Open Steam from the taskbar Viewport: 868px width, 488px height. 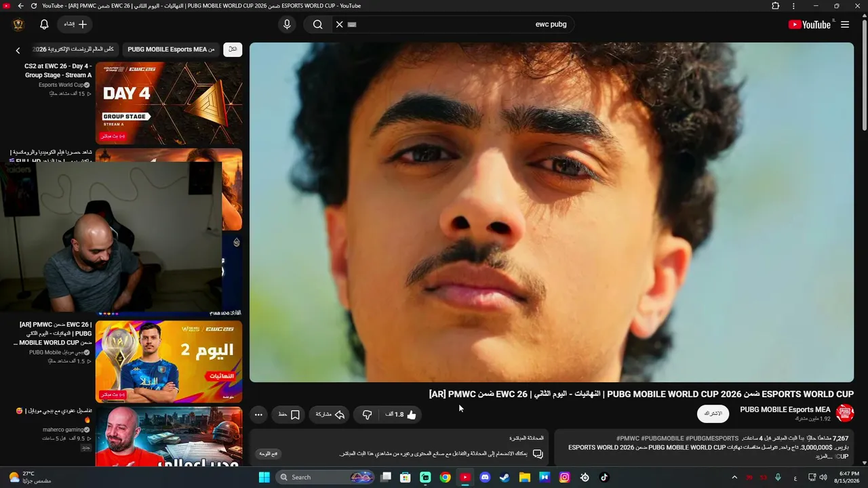tap(505, 477)
